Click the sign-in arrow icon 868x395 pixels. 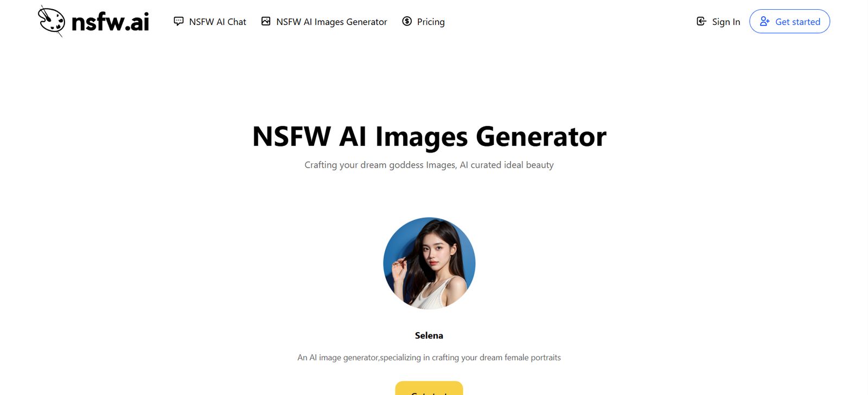click(701, 21)
